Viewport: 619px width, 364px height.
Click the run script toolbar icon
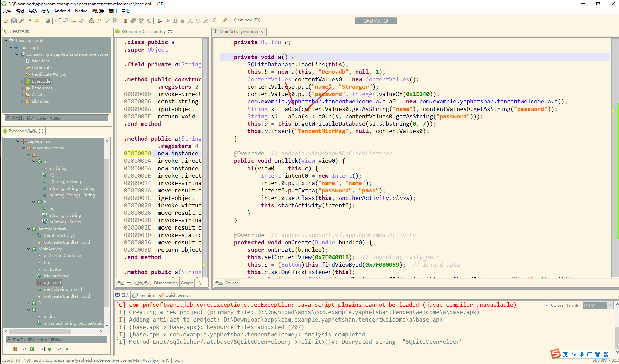point(224,21)
